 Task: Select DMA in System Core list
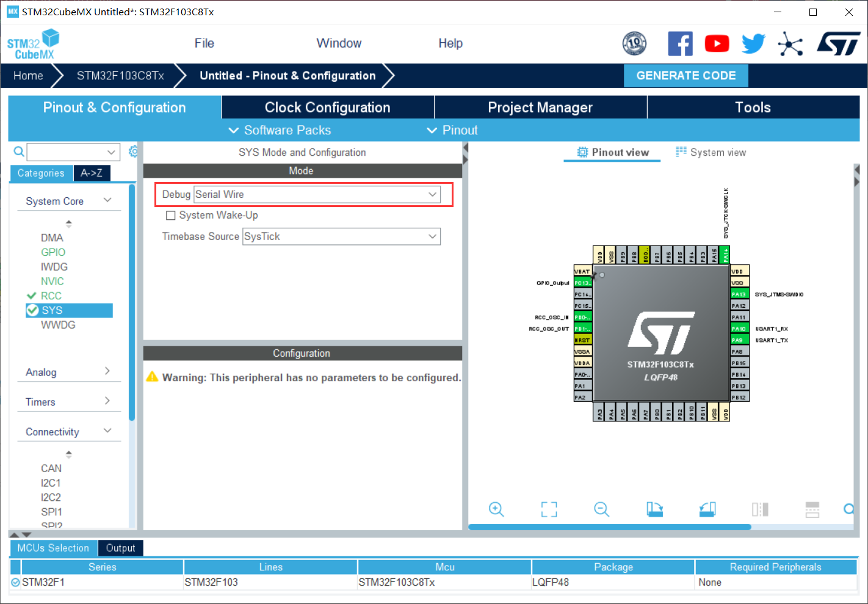pyautogui.click(x=52, y=238)
